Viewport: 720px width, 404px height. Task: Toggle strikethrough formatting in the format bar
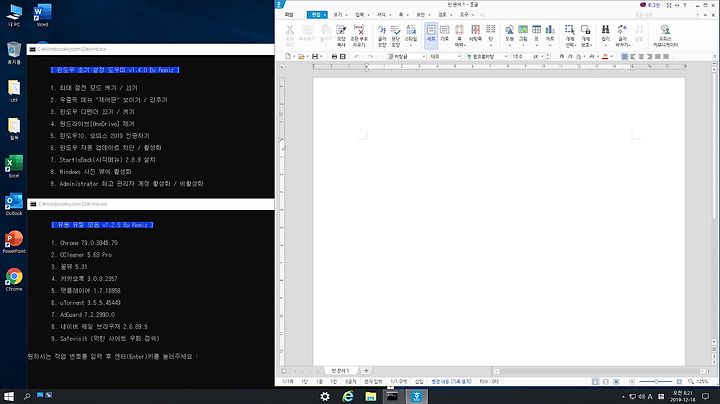591,56
